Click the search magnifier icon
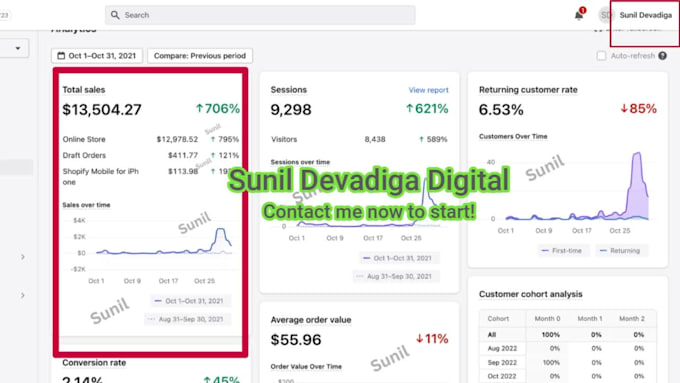The width and height of the screenshot is (680, 383). pos(115,15)
